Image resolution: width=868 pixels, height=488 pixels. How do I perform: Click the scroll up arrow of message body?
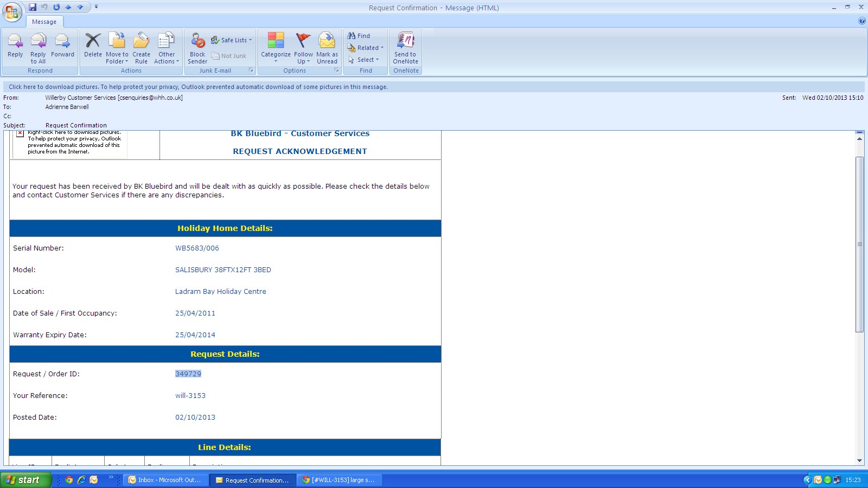[859, 139]
